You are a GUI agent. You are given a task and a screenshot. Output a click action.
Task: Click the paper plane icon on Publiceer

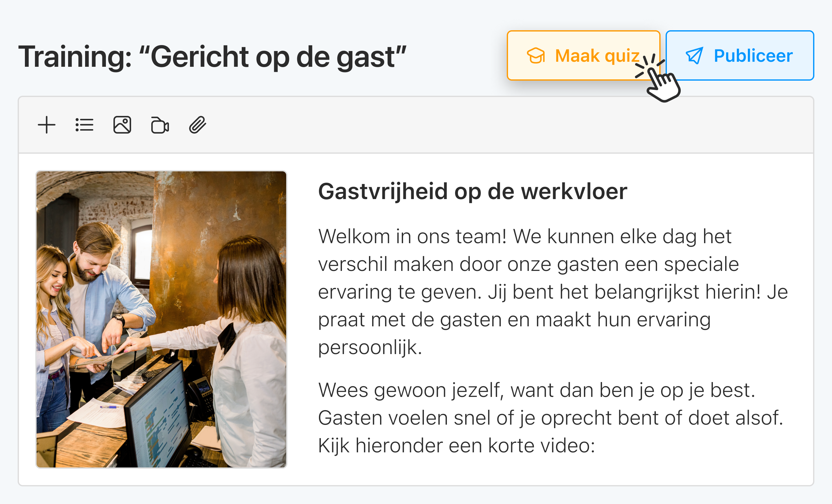pyautogui.click(x=694, y=56)
